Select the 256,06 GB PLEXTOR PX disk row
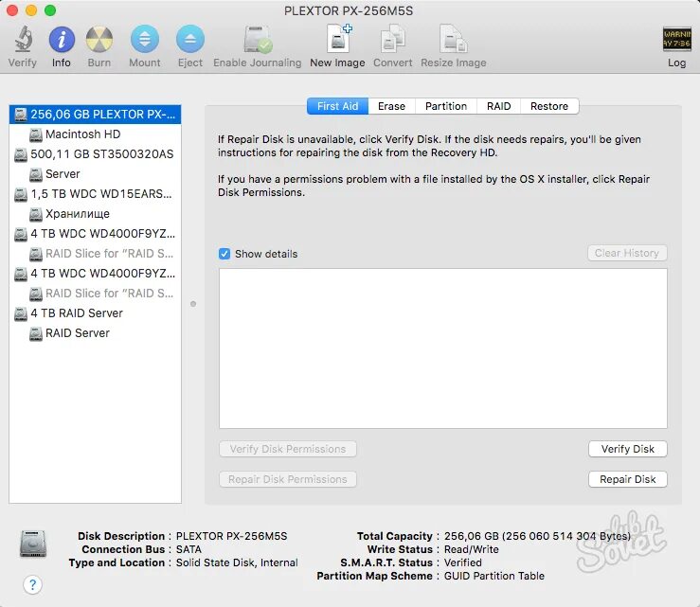Viewport: 700px width, 607px height. [x=95, y=115]
